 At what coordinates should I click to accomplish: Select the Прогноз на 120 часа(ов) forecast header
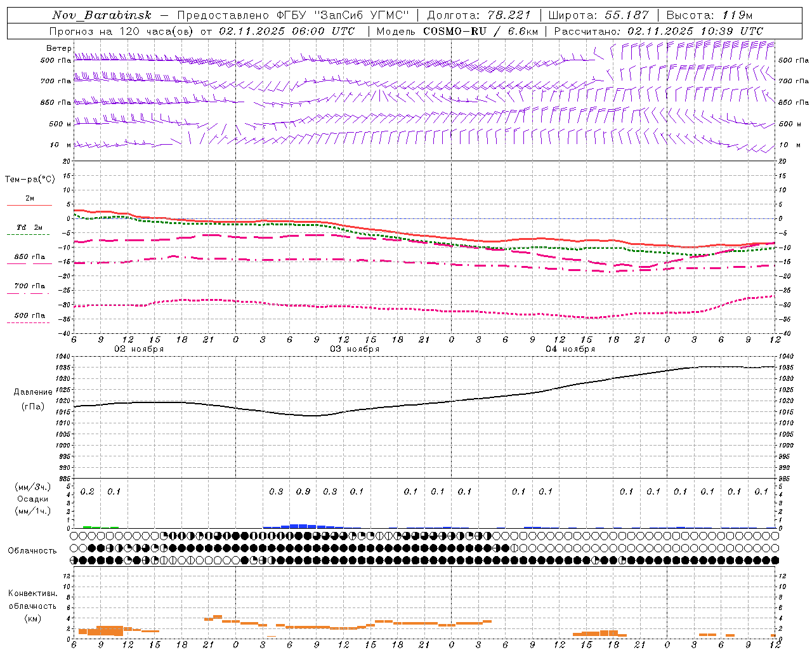121,31
